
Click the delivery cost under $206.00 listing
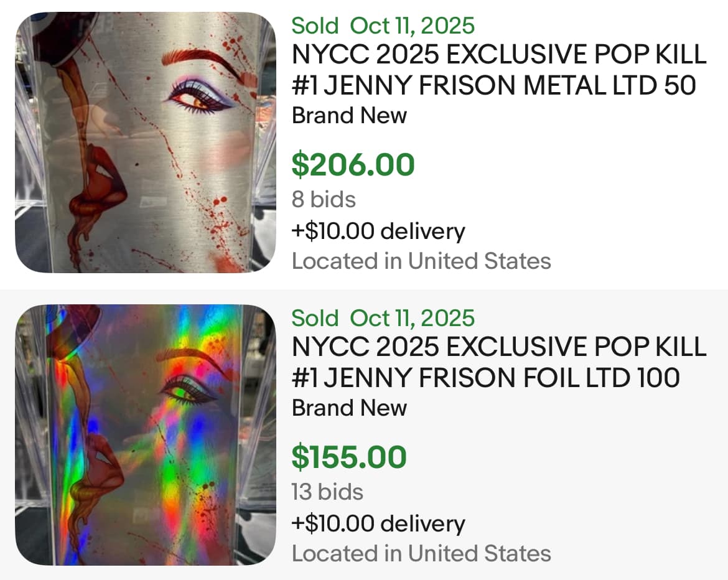pos(378,231)
